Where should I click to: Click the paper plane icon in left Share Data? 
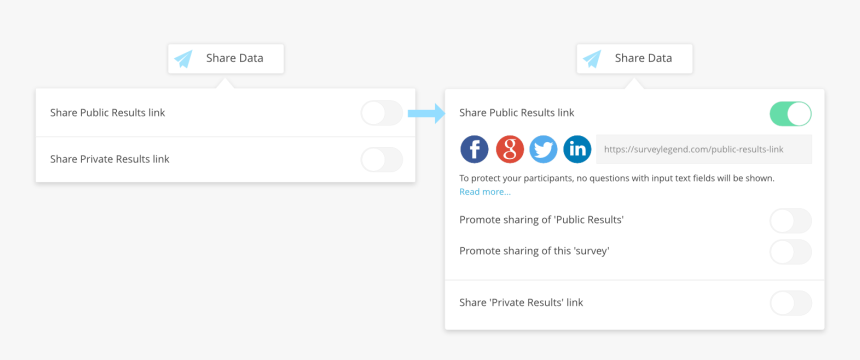(x=184, y=59)
